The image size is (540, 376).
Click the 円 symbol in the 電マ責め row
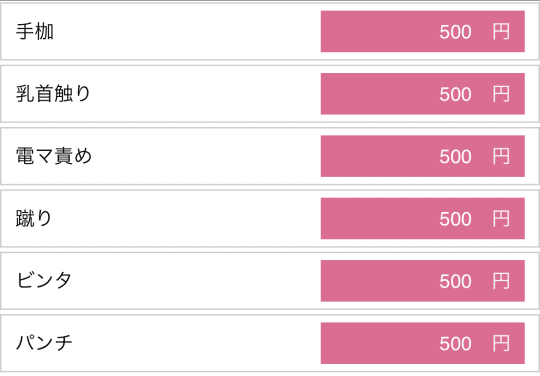pos(501,156)
